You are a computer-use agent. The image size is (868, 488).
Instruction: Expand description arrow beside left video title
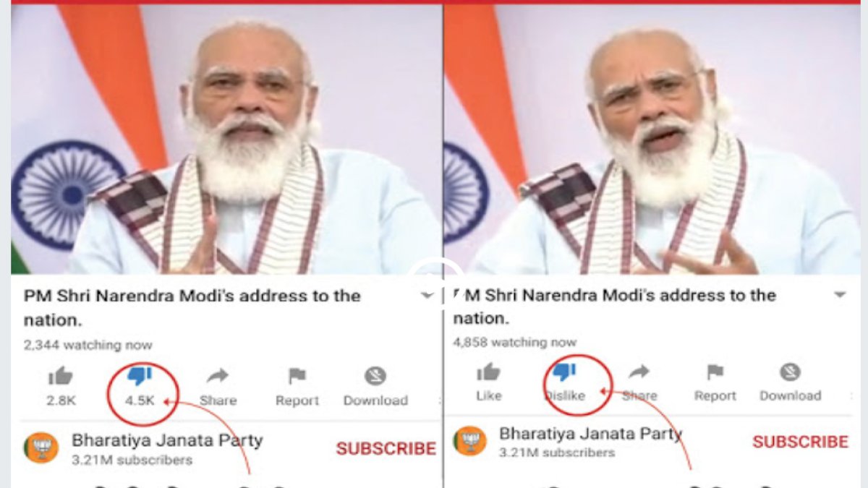[427, 296]
